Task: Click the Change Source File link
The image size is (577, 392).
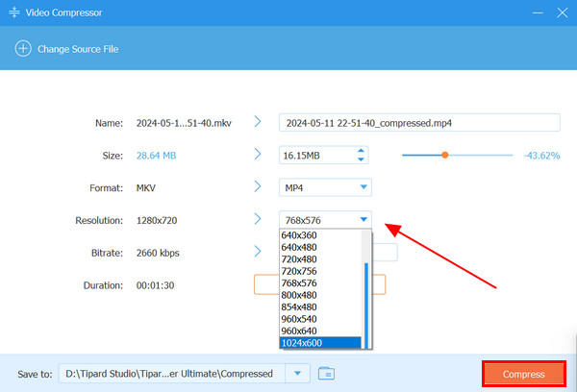Action: click(78, 49)
